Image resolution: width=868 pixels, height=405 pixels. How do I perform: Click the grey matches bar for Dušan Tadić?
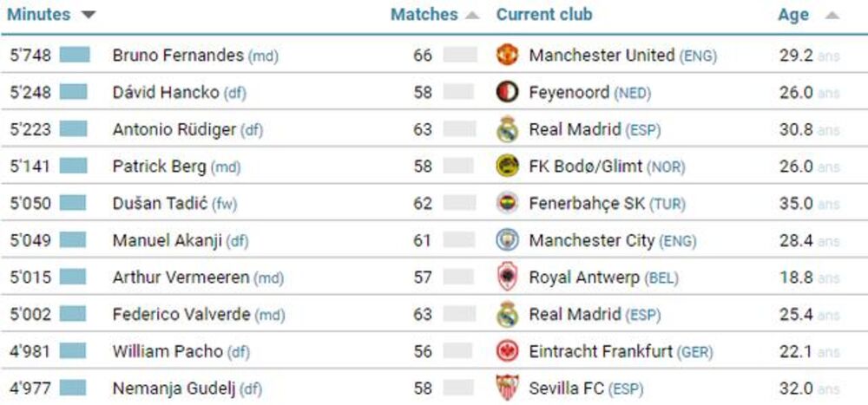click(458, 204)
